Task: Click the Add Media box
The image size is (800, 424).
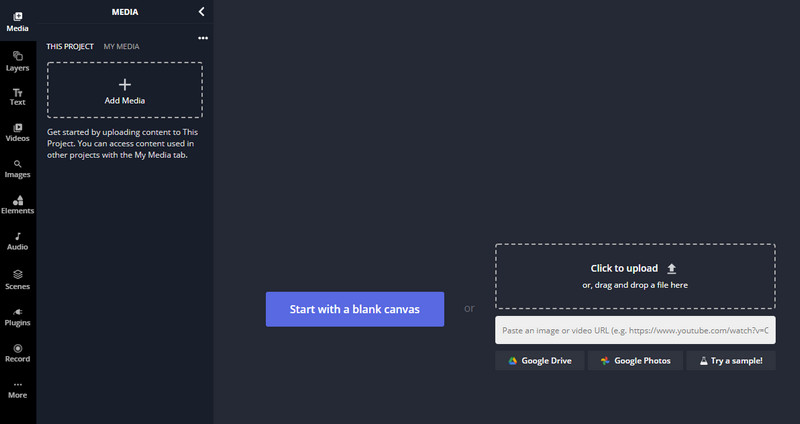Action: point(125,90)
